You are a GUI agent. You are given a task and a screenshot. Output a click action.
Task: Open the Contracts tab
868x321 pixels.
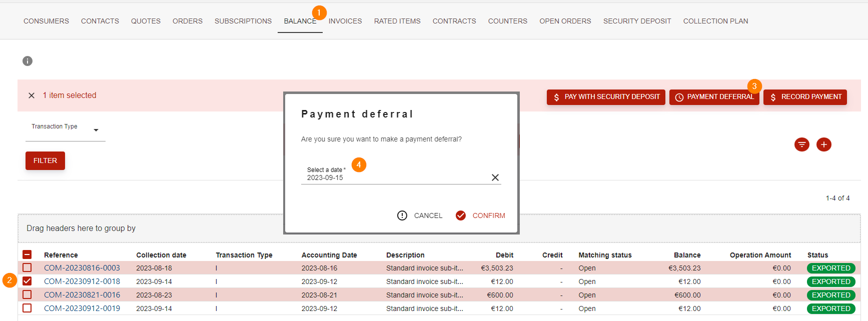click(x=454, y=21)
